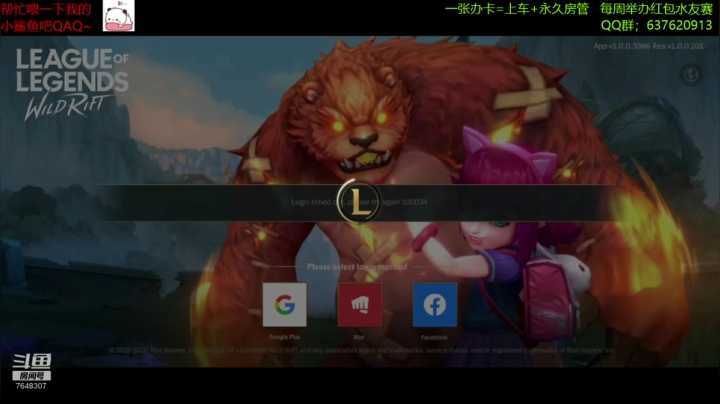This screenshot has height=404, width=720.
Task: Click the 'Riot' label under icon
Action: click(x=359, y=337)
